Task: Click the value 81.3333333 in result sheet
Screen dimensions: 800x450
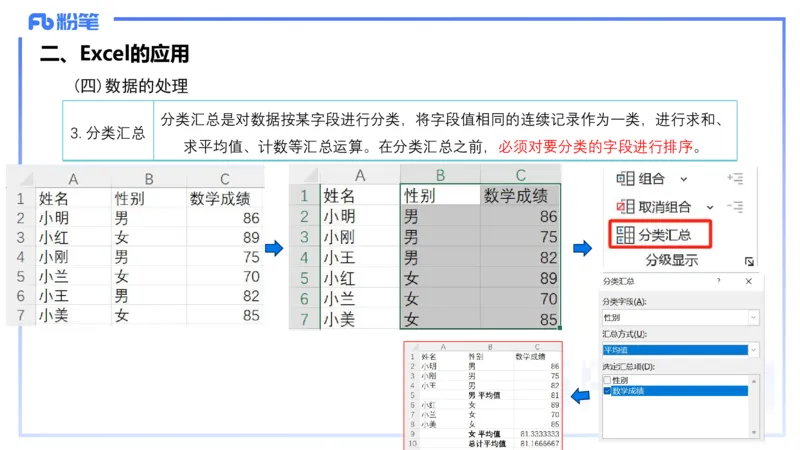Action: point(540,434)
